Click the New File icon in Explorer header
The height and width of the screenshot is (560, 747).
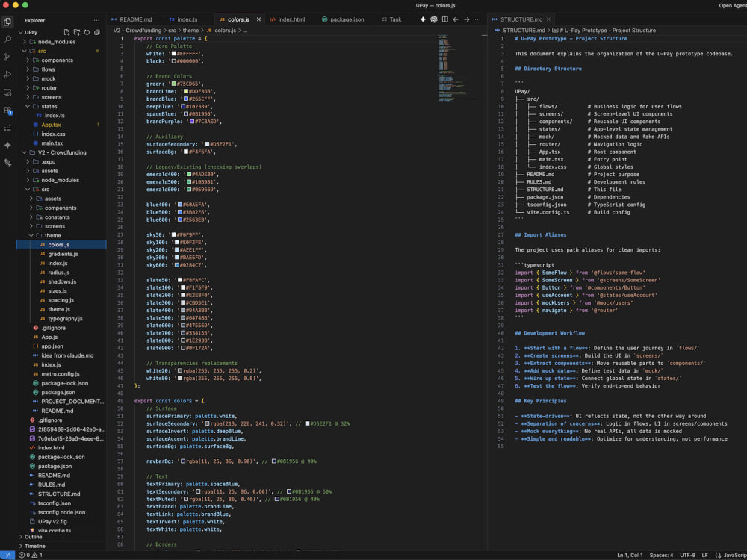tap(66, 32)
